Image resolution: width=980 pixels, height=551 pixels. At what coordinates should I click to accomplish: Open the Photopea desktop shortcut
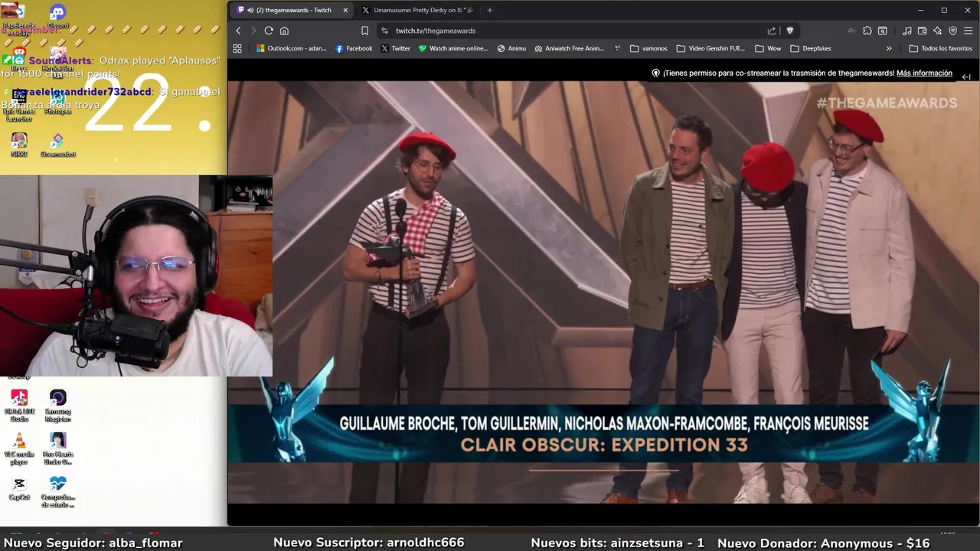coord(57,103)
